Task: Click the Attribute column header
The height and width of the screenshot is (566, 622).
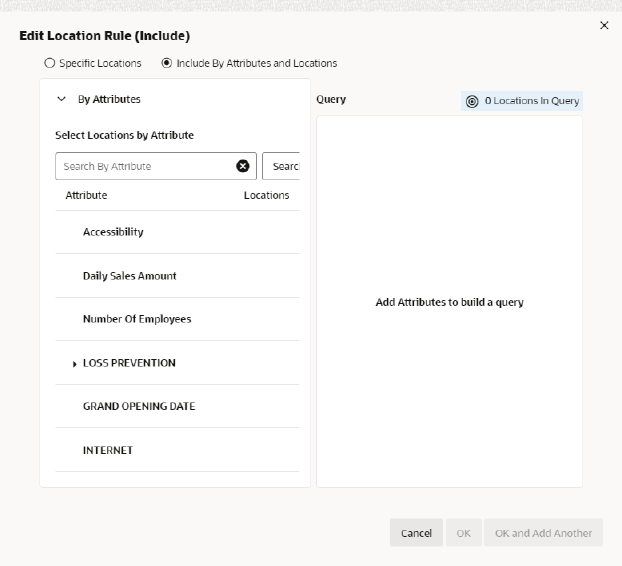Action: (x=86, y=195)
